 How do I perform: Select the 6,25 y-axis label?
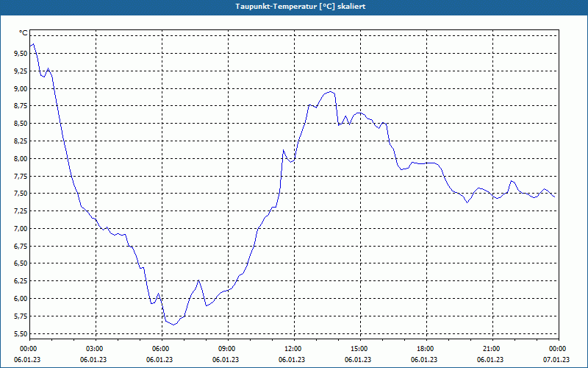tap(21, 281)
